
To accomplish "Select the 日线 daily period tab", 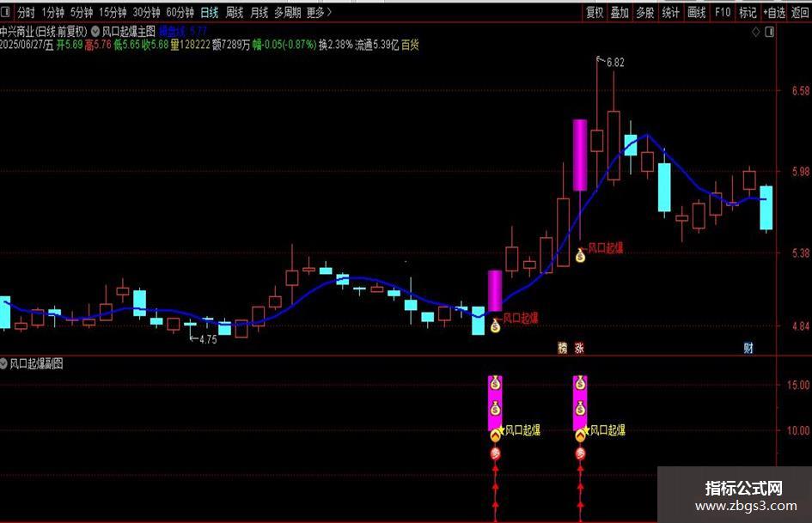I will point(209,12).
